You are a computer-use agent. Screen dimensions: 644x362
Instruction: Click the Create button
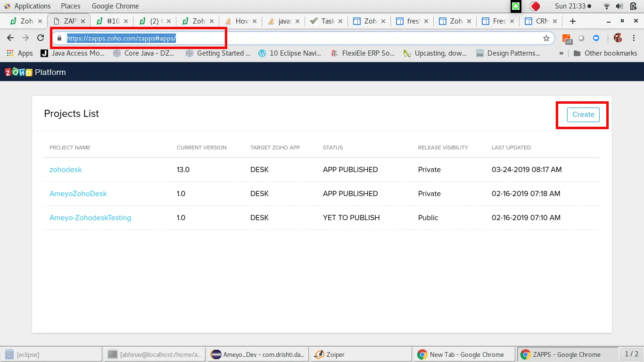(x=583, y=115)
